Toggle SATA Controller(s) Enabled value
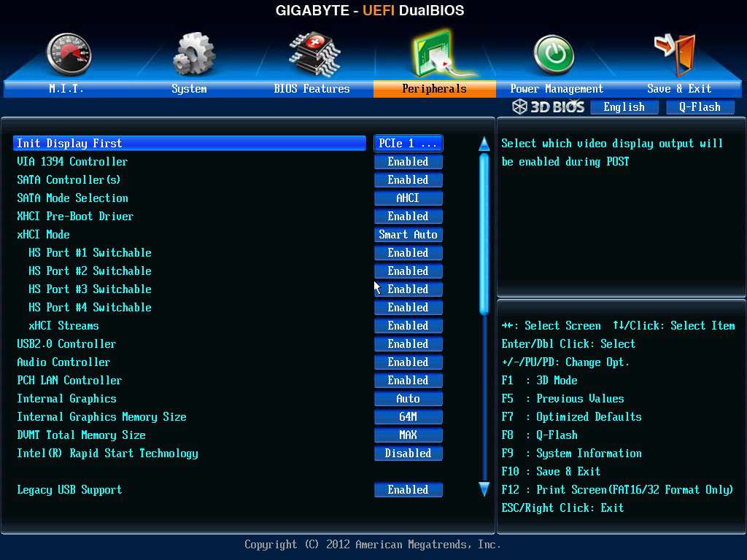 tap(409, 180)
